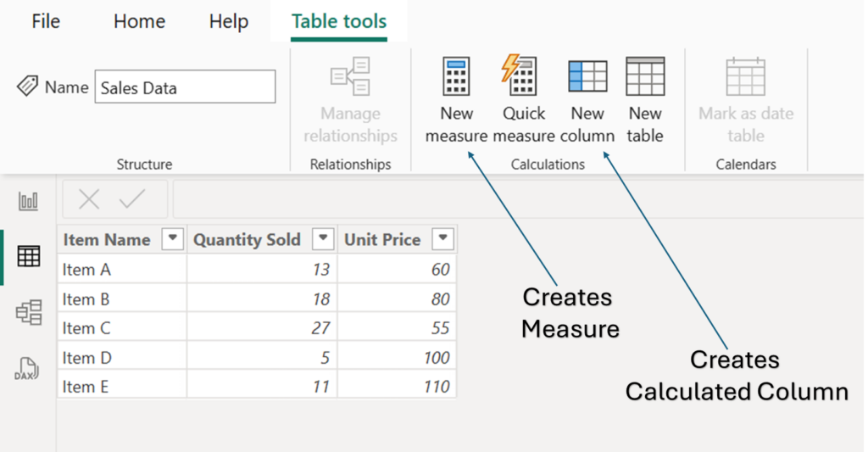Switch to the Home ribbon tab
868x452 pixels.
pyautogui.click(x=138, y=21)
